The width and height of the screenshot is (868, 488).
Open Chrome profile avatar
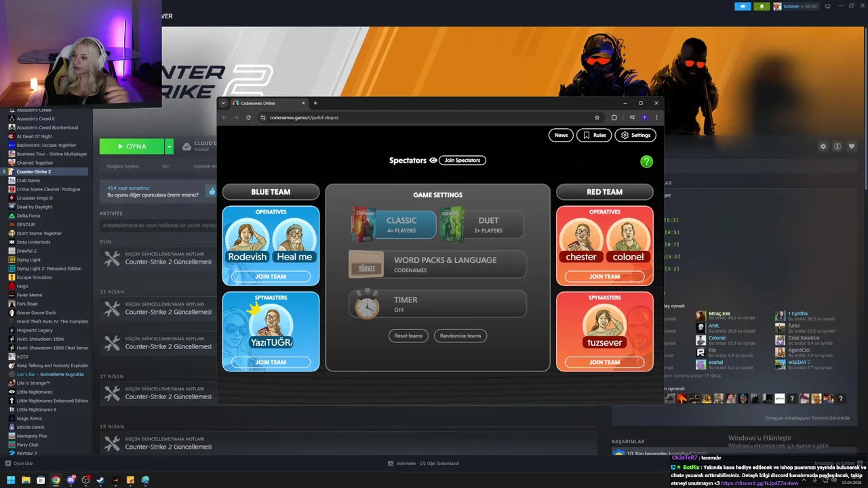(644, 117)
